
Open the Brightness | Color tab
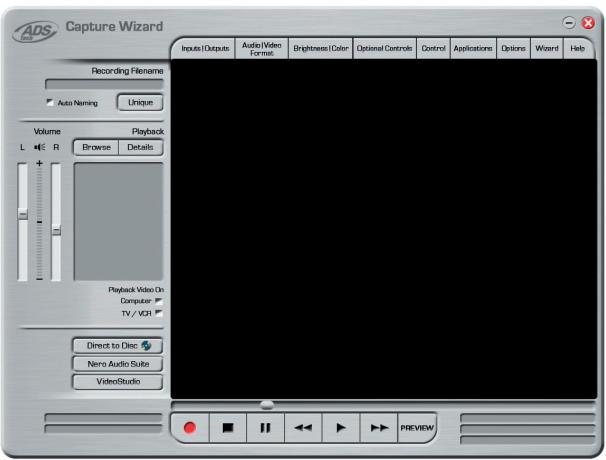pos(321,49)
